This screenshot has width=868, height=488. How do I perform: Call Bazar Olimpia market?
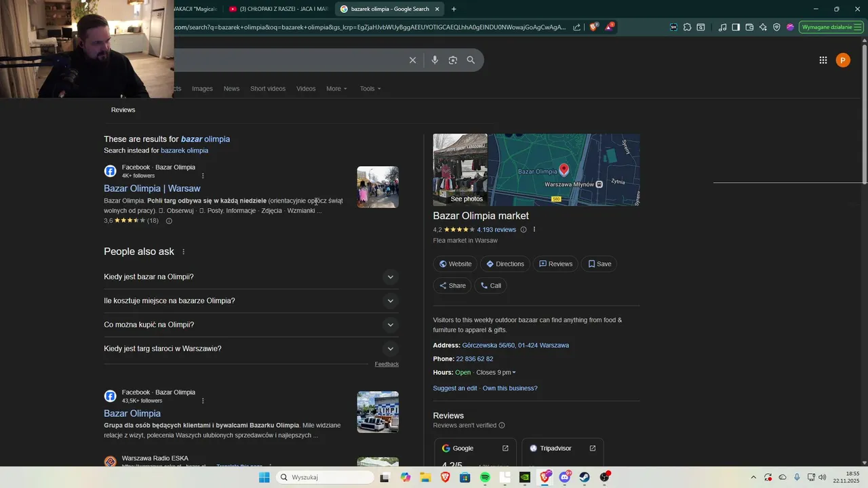[x=491, y=285]
